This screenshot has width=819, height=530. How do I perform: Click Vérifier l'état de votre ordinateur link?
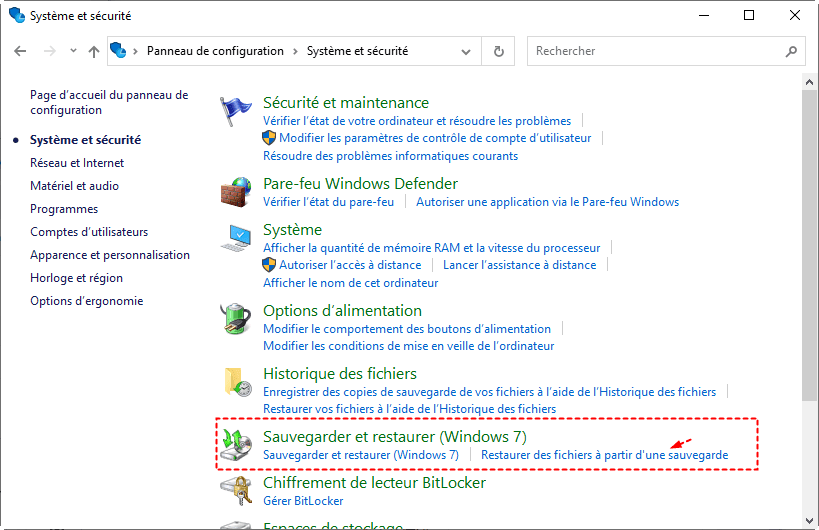[x=417, y=121]
